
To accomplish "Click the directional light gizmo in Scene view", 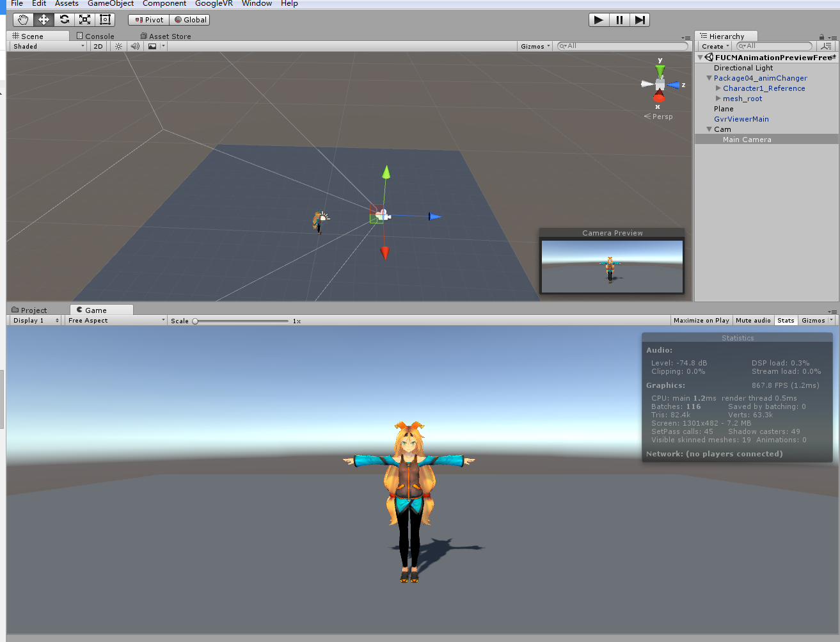I will click(324, 217).
